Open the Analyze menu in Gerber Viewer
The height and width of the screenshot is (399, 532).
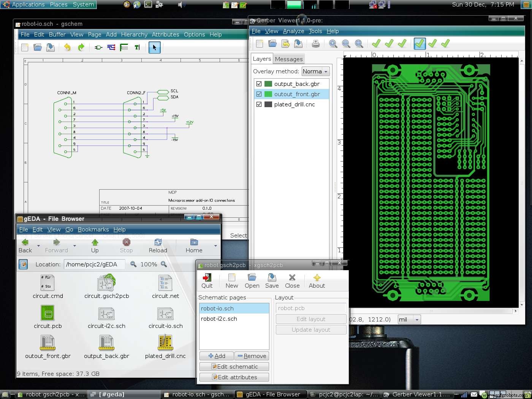(293, 31)
